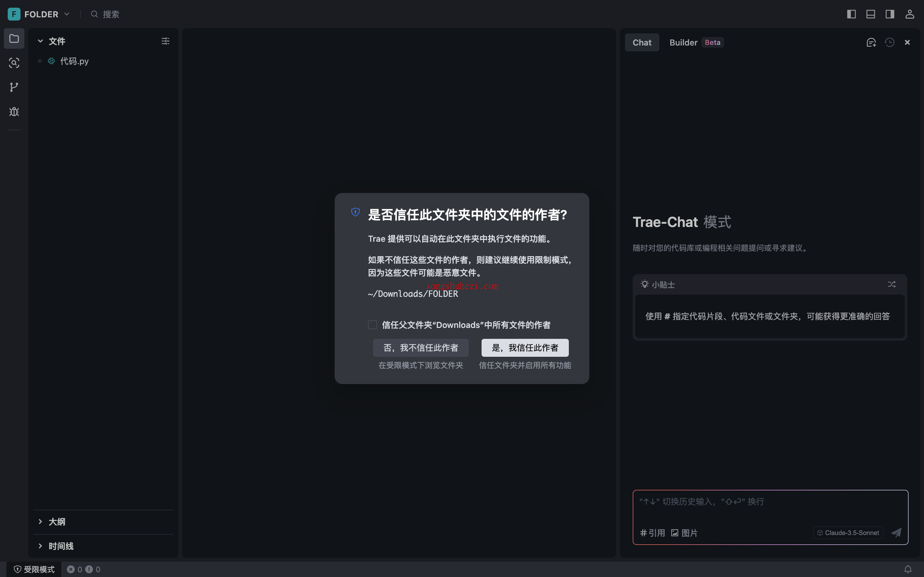
Task: Open chat history clock icon
Action: [x=889, y=42]
